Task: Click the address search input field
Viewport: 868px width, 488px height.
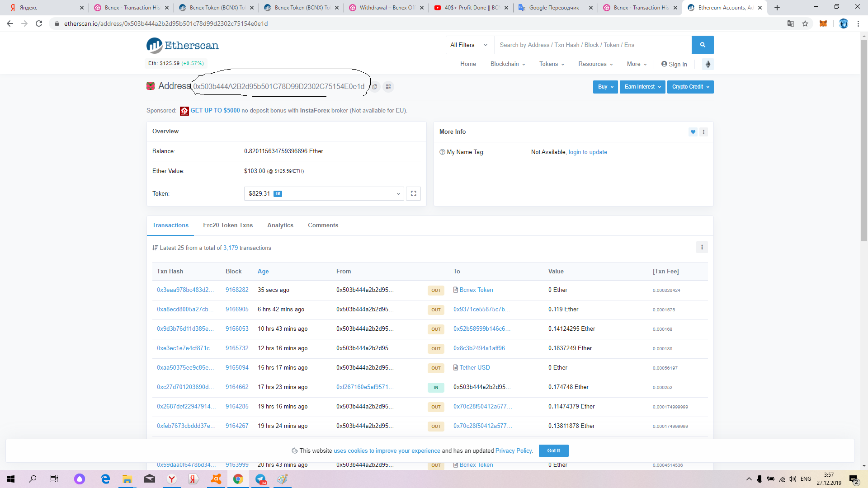Action: (592, 45)
